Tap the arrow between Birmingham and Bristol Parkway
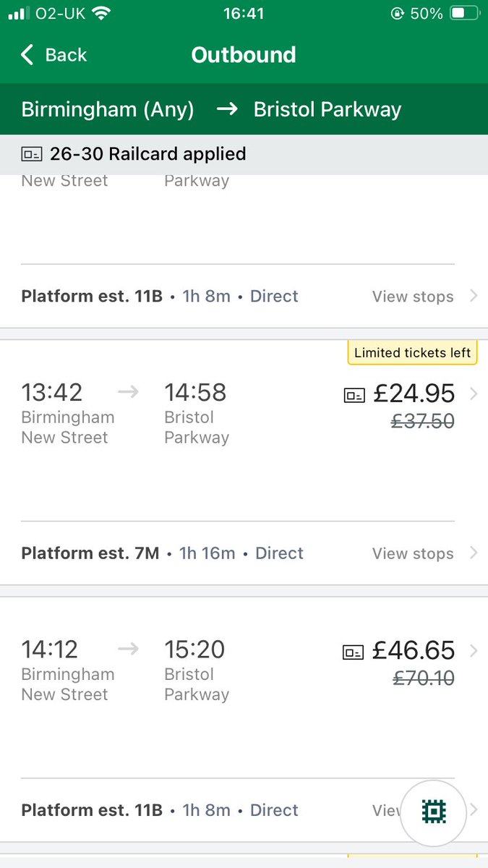 click(227, 109)
